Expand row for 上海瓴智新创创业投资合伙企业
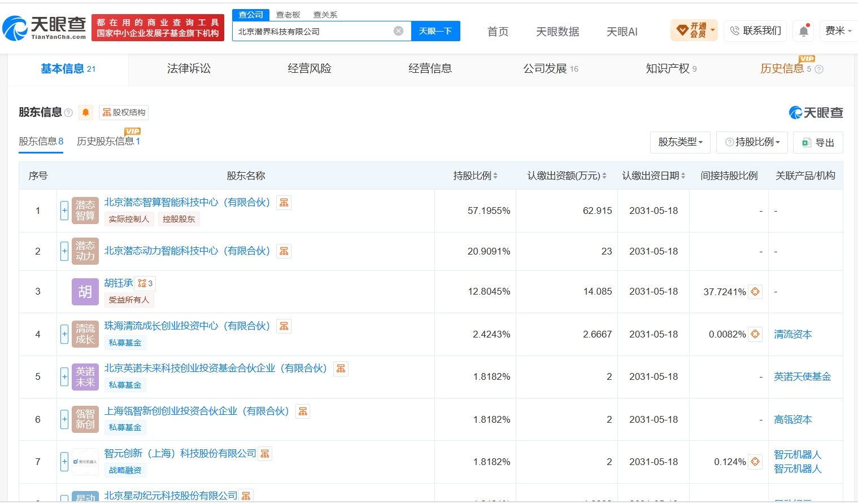The image size is (858, 504). pyautogui.click(x=64, y=419)
